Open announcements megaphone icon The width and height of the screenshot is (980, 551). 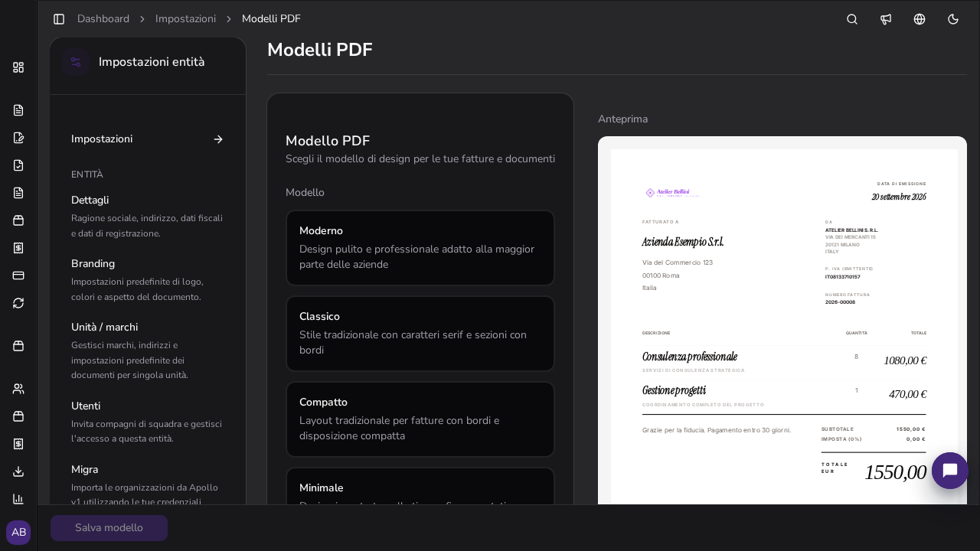tap(886, 19)
